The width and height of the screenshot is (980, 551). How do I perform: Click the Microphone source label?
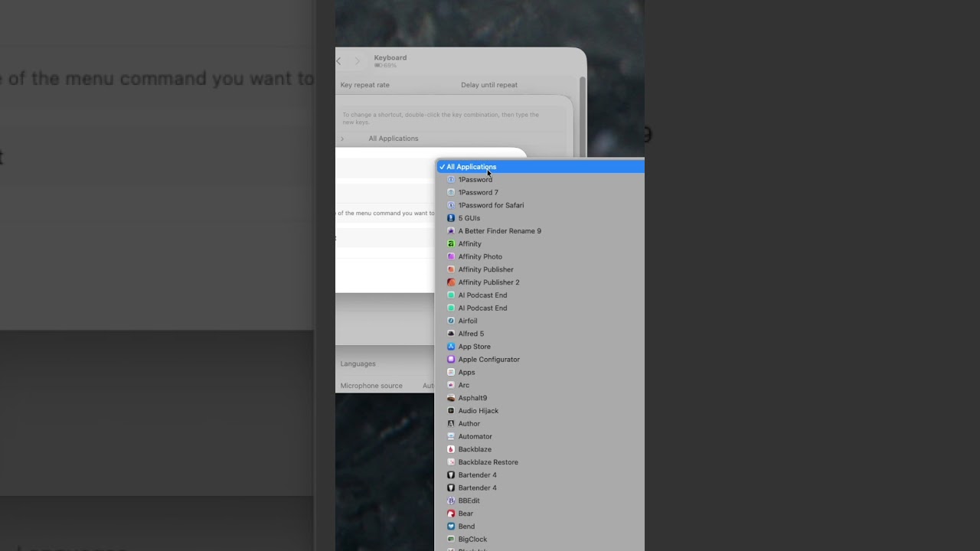pyautogui.click(x=371, y=386)
